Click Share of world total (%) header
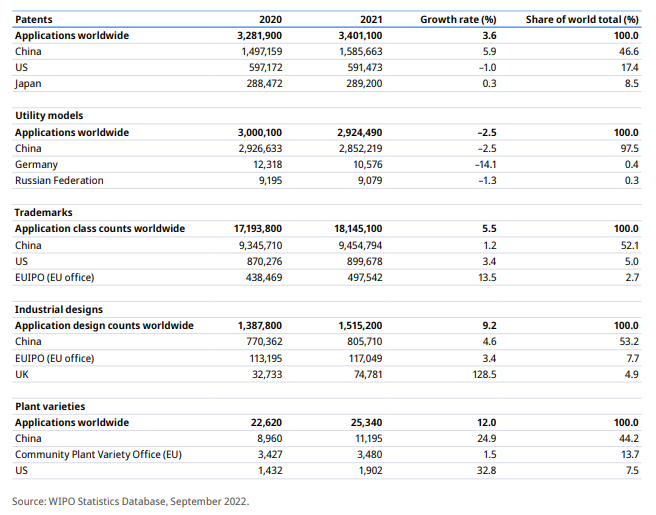Viewport: 656px width, 515px height. point(582,19)
